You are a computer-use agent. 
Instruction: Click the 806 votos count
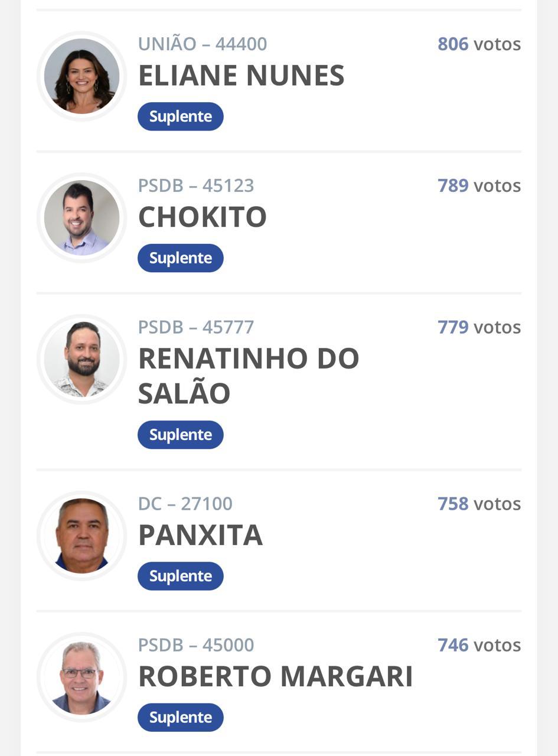coord(479,44)
